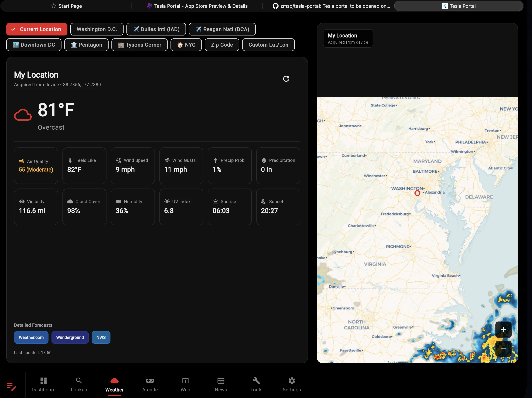This screenshot has height=398, width=532.
Task: Click the Detailed Forecasts heading
Action: coord(33,325)
